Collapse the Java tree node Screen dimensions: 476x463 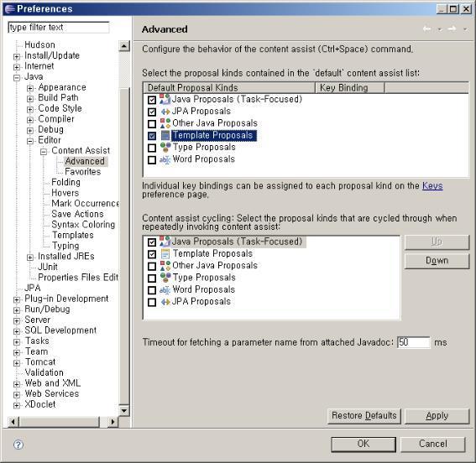pos(17,78)
